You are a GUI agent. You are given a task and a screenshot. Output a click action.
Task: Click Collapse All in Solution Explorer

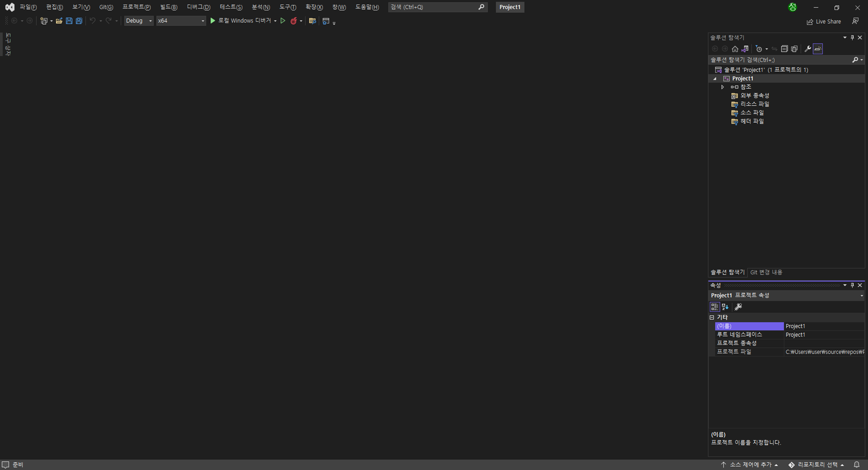pyautogui.click(x=784, y=49)
